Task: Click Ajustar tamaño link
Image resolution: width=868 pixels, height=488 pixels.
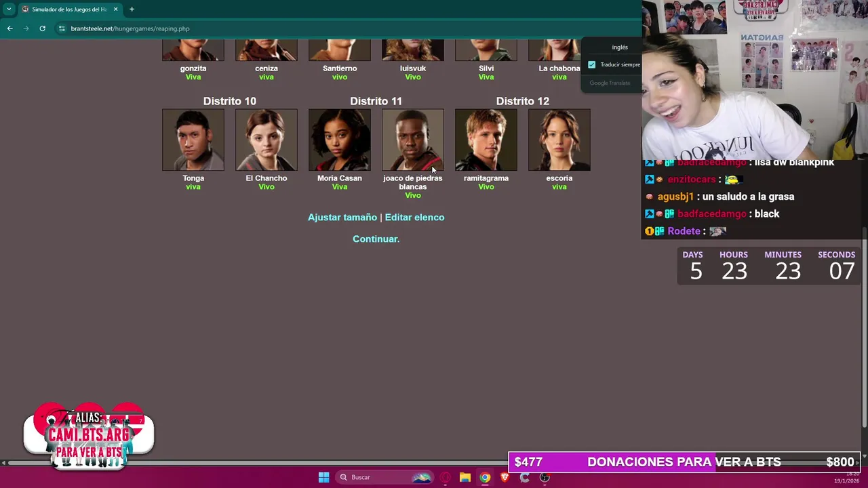Action: click(342, 218)
